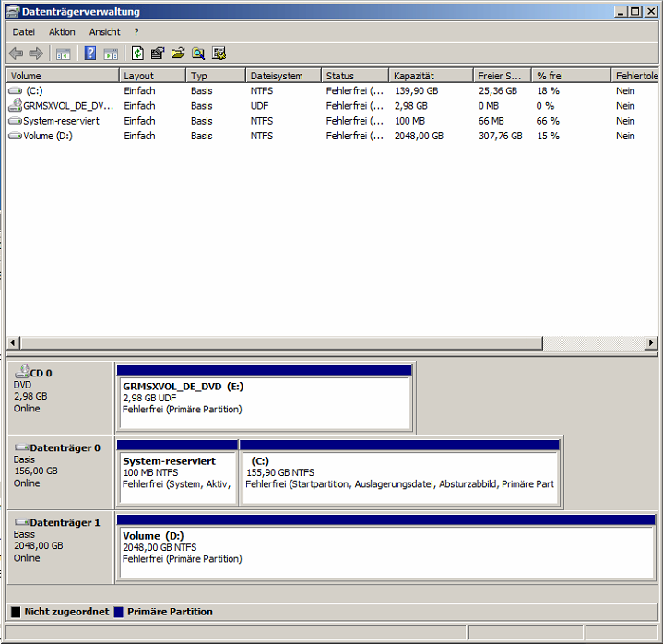Image resolution: width=663 pixels, height=644 pixels.
Task: Open the Datei menu
Action: [x=24, y=31]
